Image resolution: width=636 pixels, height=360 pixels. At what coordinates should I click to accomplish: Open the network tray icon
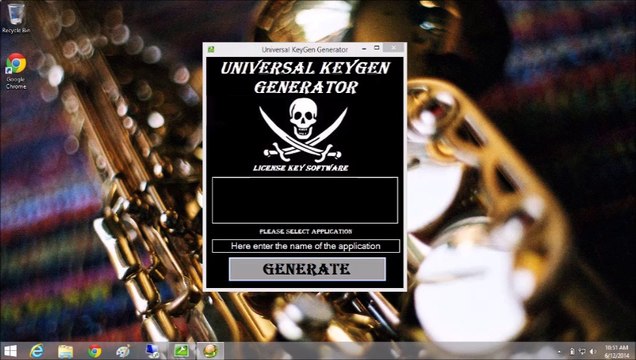582,351
